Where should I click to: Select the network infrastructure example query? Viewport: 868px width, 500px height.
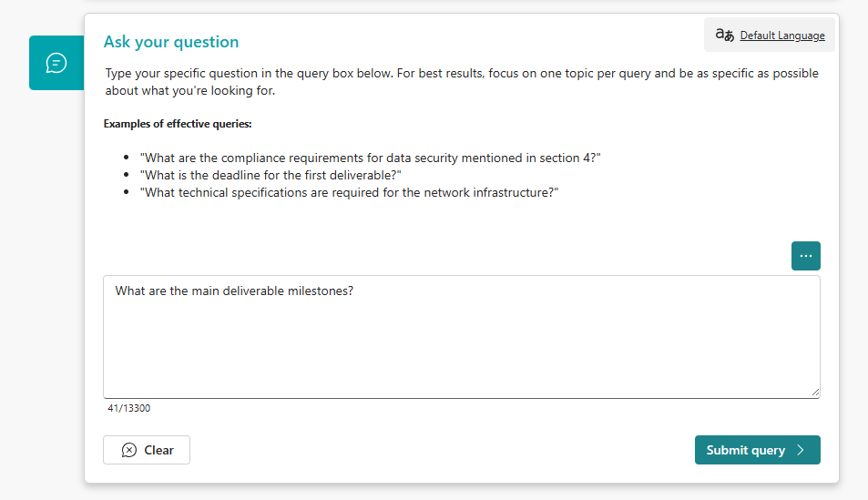click(x=349, y=192)
